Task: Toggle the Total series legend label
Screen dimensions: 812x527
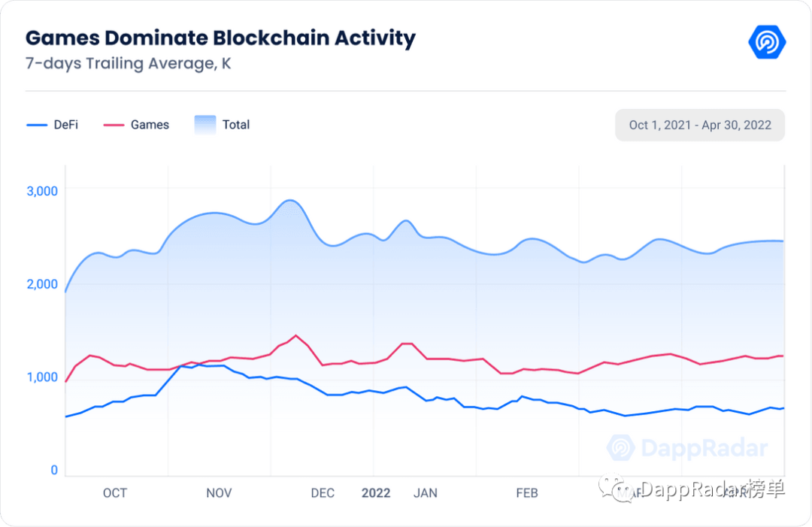Action: (236, 125)
